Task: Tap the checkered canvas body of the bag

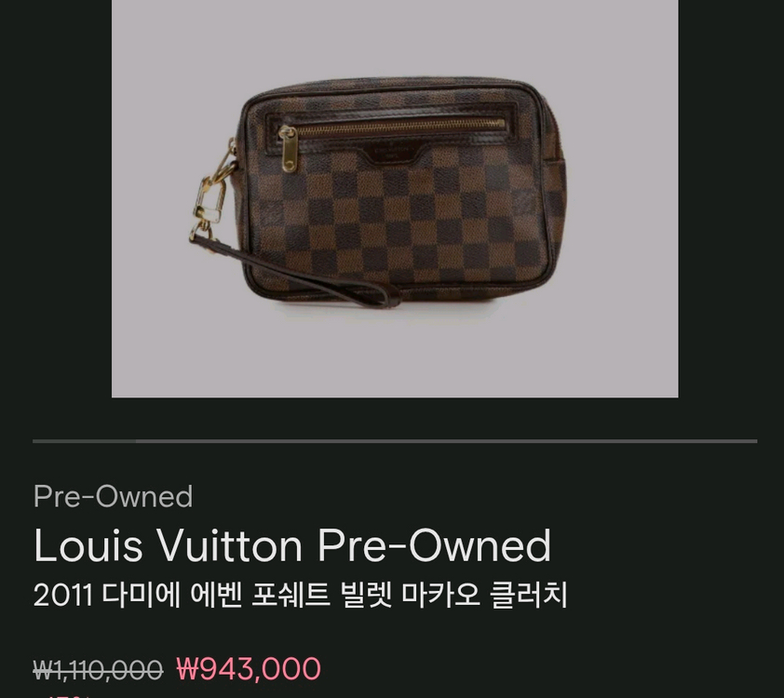Action: 425,225
